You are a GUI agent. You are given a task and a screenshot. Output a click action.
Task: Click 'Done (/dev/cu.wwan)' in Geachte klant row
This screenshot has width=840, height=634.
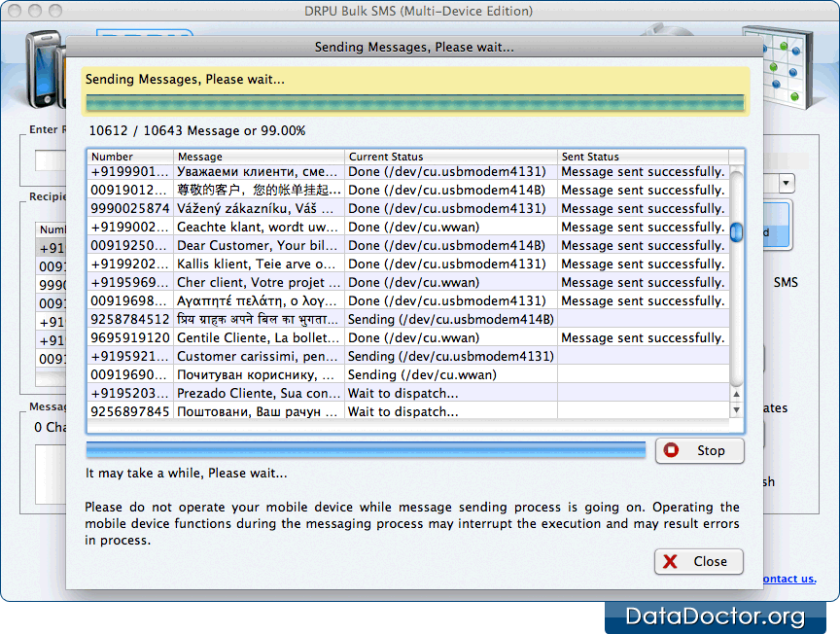[x=450, y=228]
